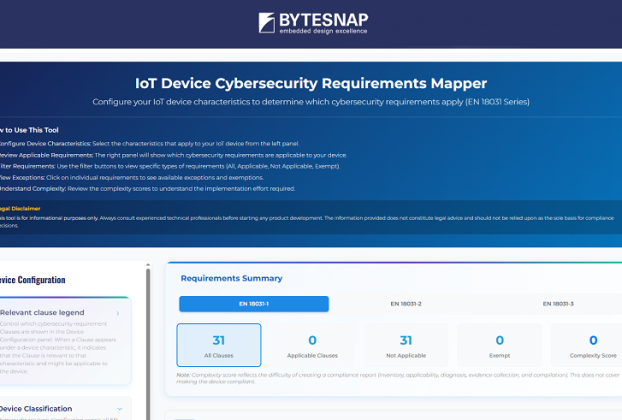Expand the Relevant clause legend chevron
Screen dimensions: 622x420
coord(118,313)
